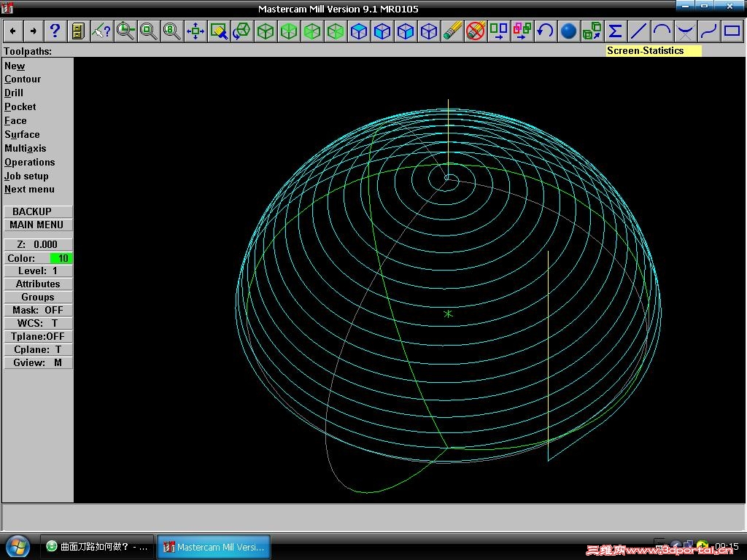This screenshot has height=560, width=747.
Task: Click the undelete crossed-out pencil icon
Action: point(476,31)
